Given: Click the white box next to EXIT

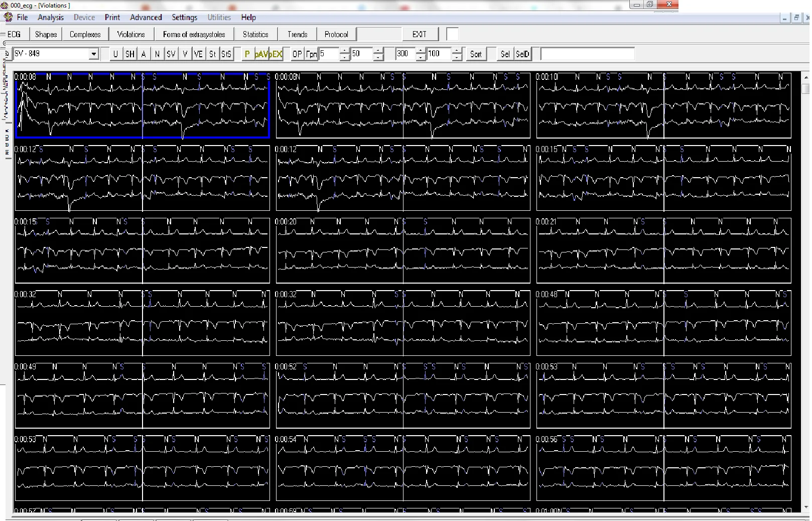Looking at the screenshot, I should 452,34.
